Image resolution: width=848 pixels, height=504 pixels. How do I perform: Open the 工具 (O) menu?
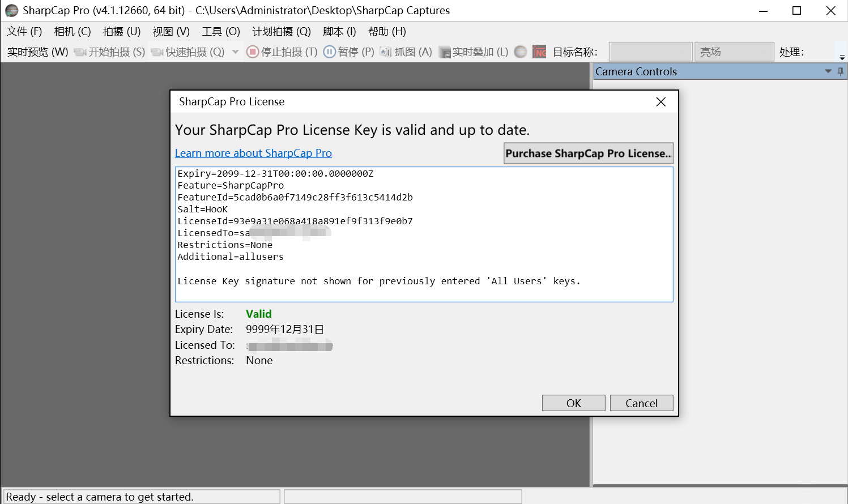click(221, 32)
